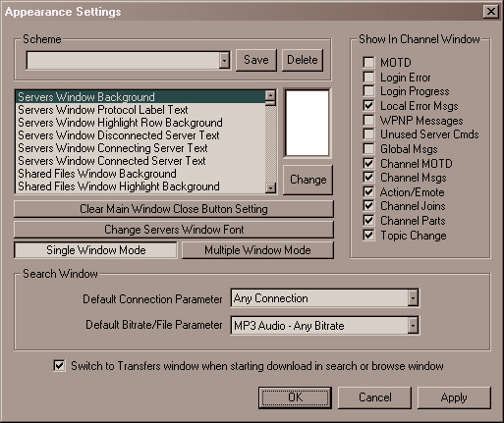The image size is (504, 423).
Task: Click the Apply button
Action: [454, 397]
